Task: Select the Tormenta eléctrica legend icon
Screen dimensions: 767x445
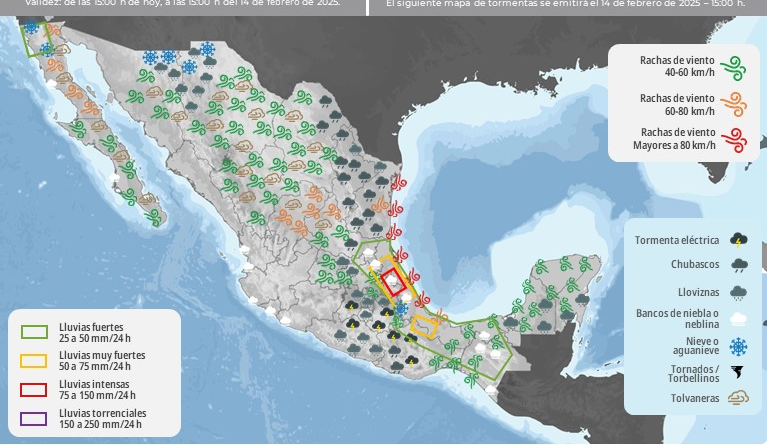Action: pos(738,240)
